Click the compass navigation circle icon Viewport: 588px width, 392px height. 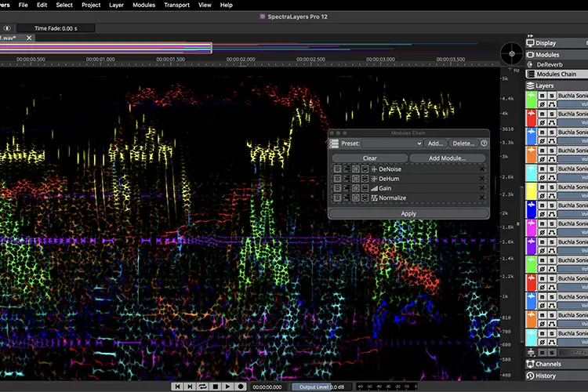[x=512, y=53]
